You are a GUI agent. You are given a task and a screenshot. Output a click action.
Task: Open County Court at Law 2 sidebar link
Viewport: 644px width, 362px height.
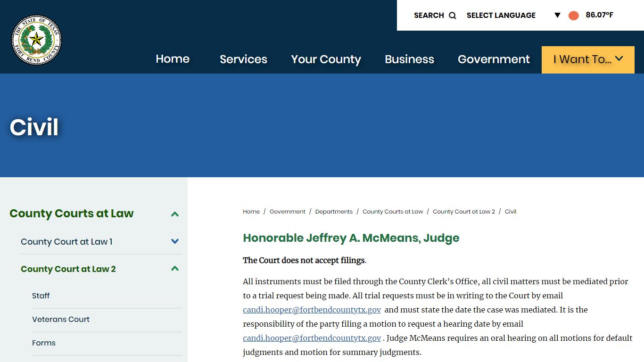[x=68, y=269]
